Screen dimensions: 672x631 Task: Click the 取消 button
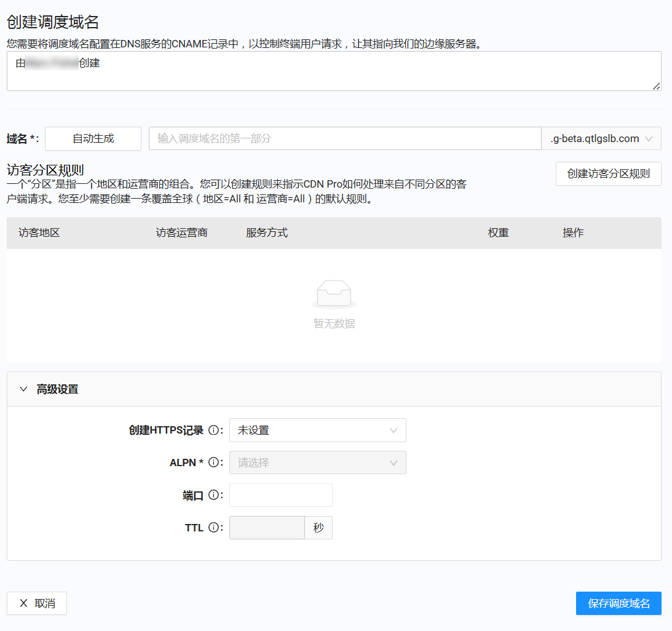[x=37, y=603]
